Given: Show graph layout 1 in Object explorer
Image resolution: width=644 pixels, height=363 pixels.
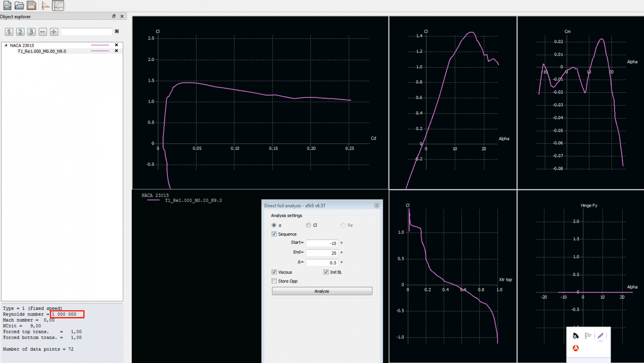Looking at the screenshot, I should [9, 32].
